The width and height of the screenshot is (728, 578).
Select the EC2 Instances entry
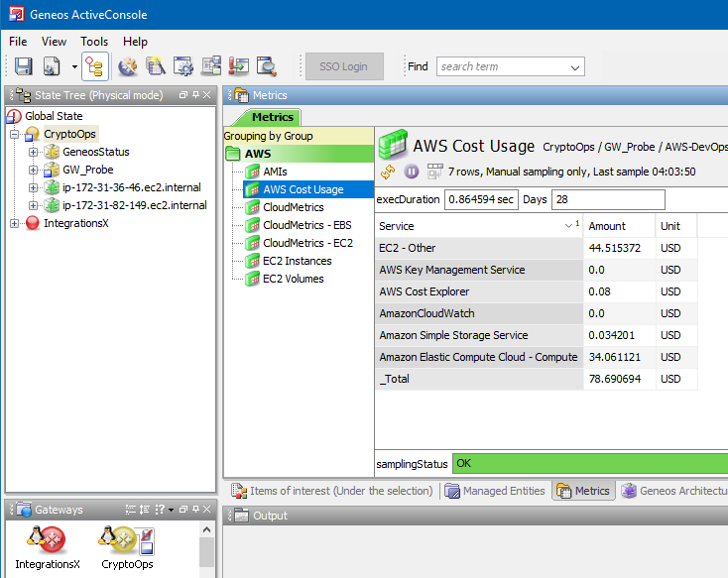pos(298,261)
